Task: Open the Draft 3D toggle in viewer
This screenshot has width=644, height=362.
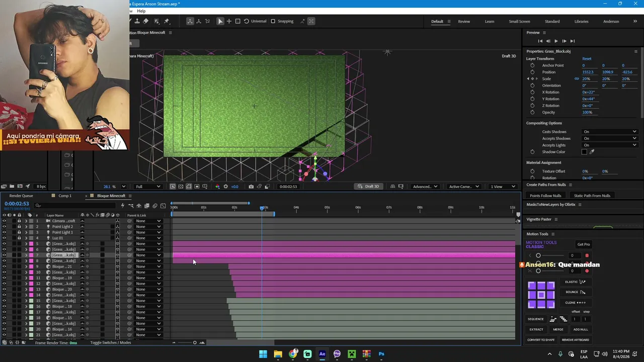Action: pos(368,187)
